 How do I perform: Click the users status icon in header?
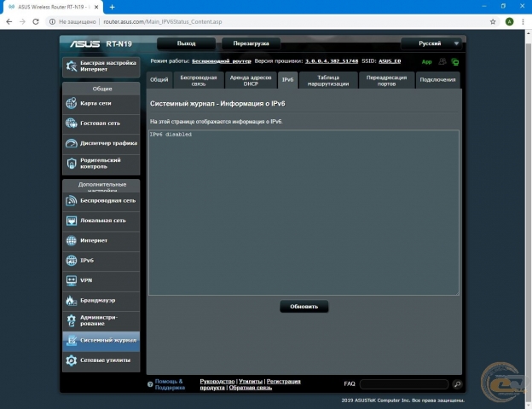pyautogui.click(x=442, y=61)
